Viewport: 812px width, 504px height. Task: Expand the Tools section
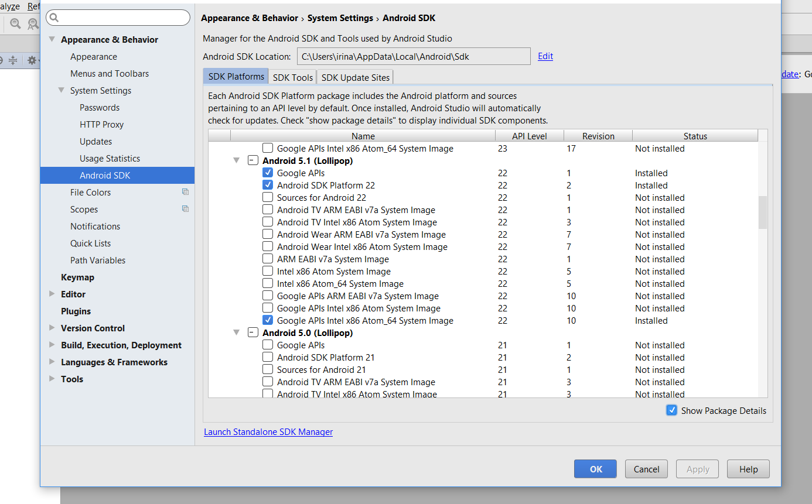point(52,379)
